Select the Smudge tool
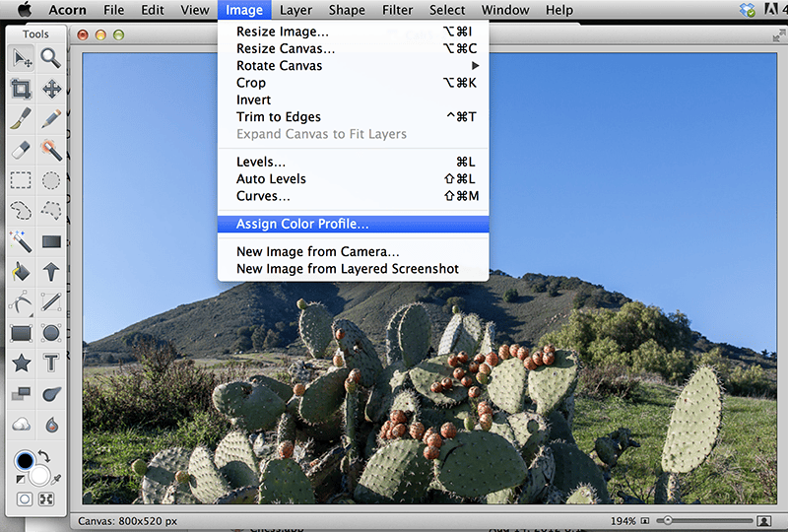Viewport: 788px width, 532px height. point(51,394)
